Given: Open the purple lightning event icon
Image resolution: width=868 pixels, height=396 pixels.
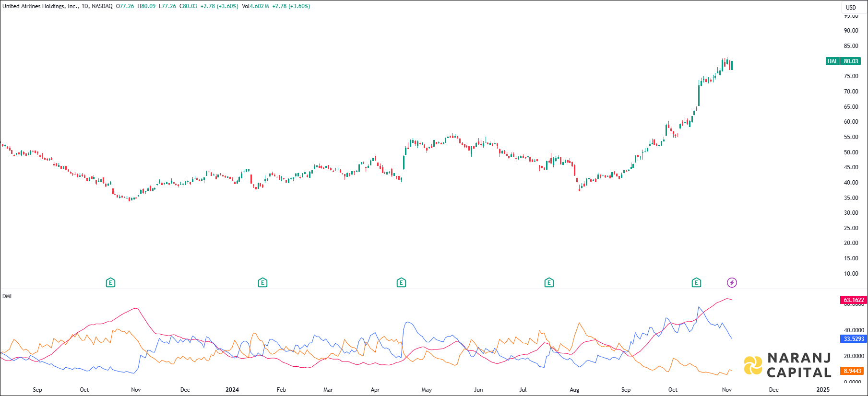Looking at the screenshot, I should (x=732, y=283).
